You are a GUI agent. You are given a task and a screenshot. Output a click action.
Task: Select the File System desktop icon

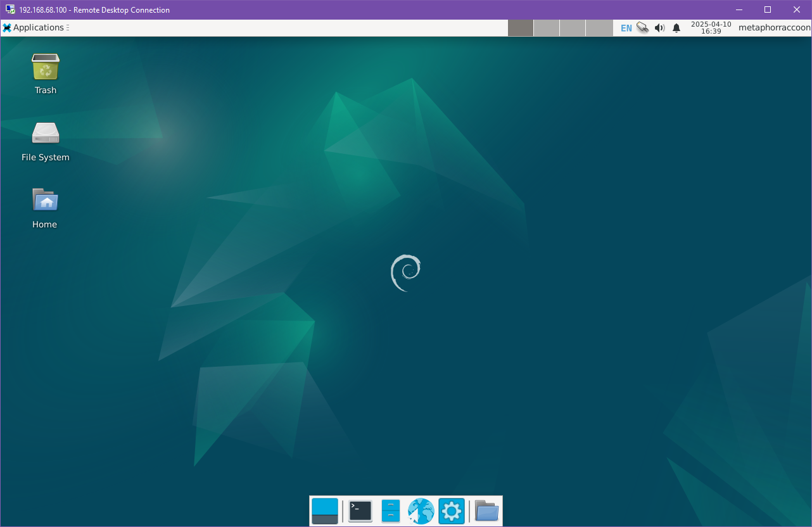45,141
